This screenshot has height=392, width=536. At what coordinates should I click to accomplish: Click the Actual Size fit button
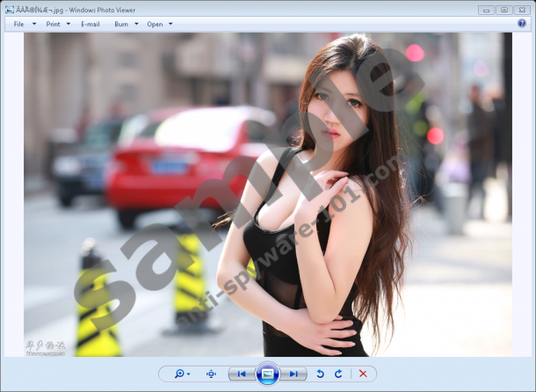(211, 374)
